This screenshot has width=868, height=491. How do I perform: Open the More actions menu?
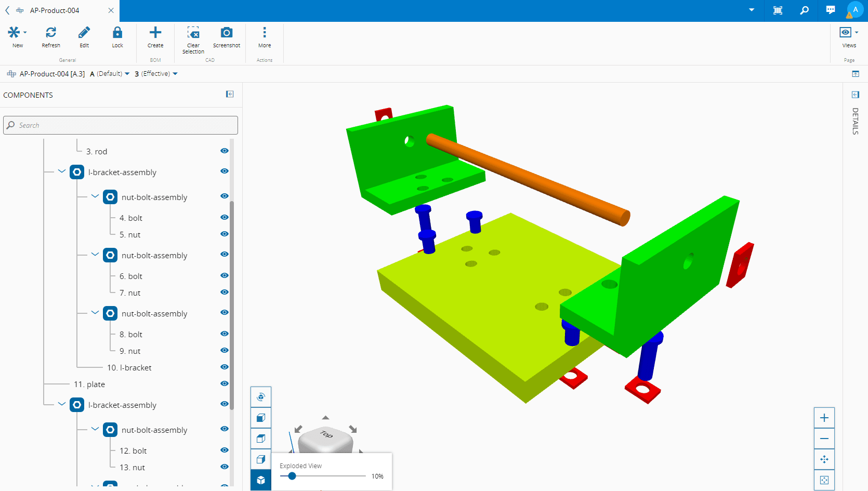coord(265,33)
